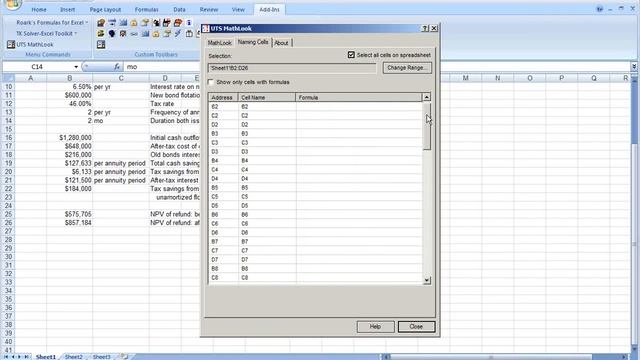Open Roark's Formulas for Excel dropdown
This screenshot has width=640, height=360.
pyautogui.click(x=52, y=23)
